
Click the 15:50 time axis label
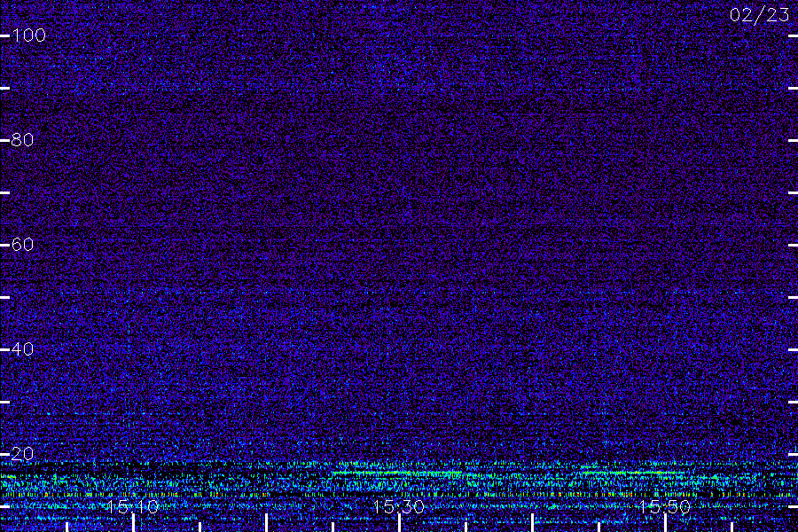coord(665,506)
